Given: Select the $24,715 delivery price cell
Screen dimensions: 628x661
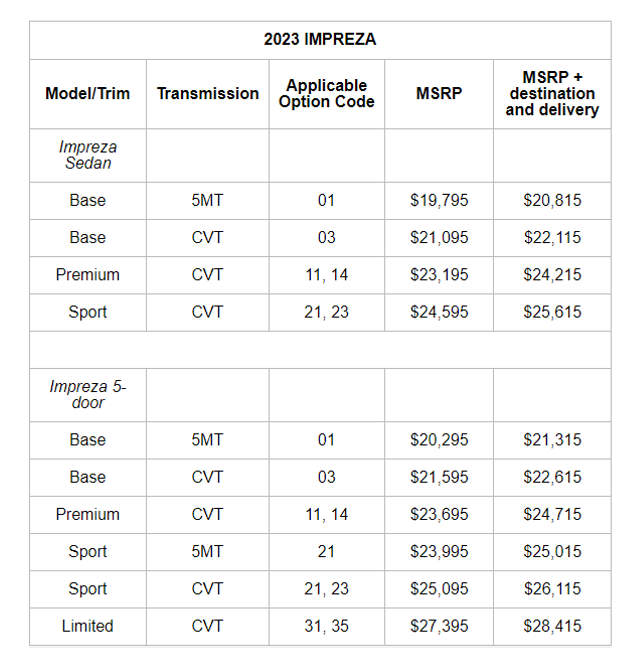Looking at the screenshot, I should pos(552,514).
